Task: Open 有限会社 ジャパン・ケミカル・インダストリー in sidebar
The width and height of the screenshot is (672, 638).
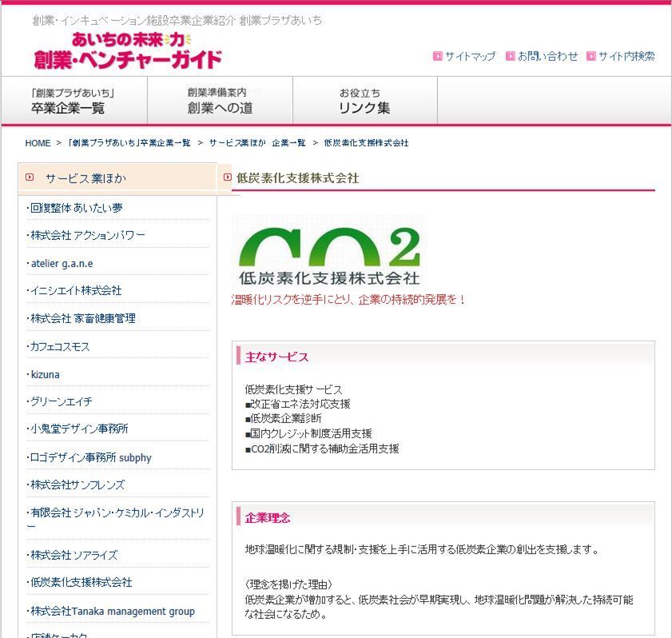Action: coord(117,519)
